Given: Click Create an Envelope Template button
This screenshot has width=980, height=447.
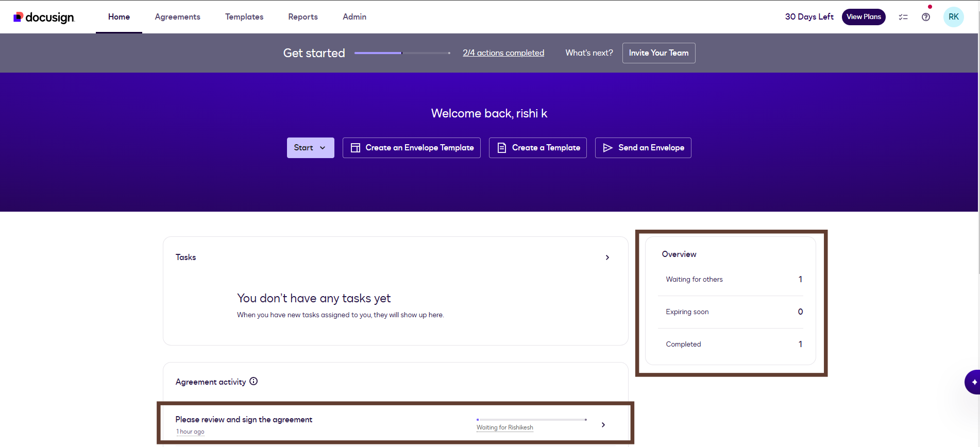Looking at the screenshot, I should click(x=411, y=148).
